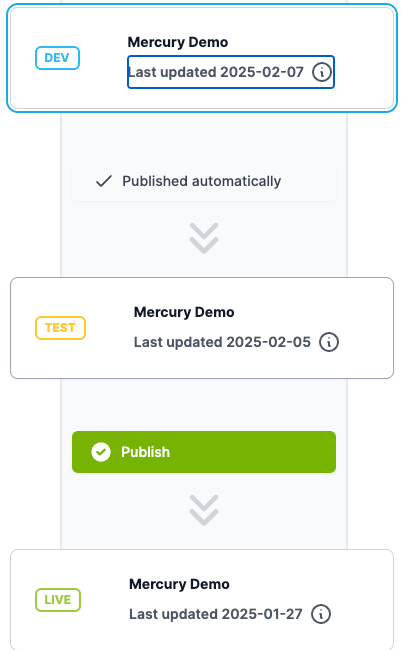Click the focused Last updated 2025-02-07 field
This screenshot has height=650, width=402.
(x=231, y=72)
